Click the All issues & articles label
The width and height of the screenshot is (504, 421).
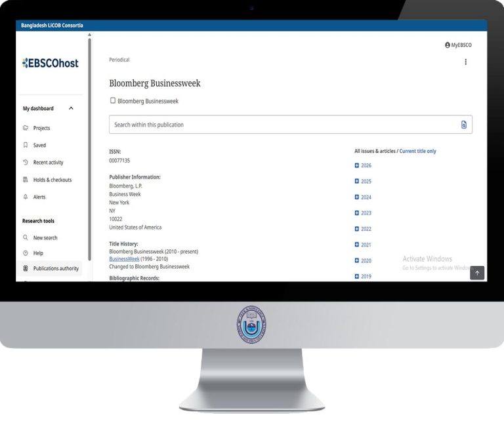point(375,151)
